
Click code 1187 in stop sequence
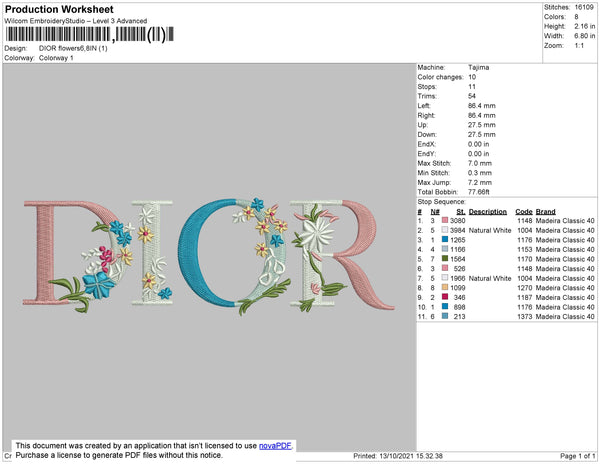click(525, 297)
